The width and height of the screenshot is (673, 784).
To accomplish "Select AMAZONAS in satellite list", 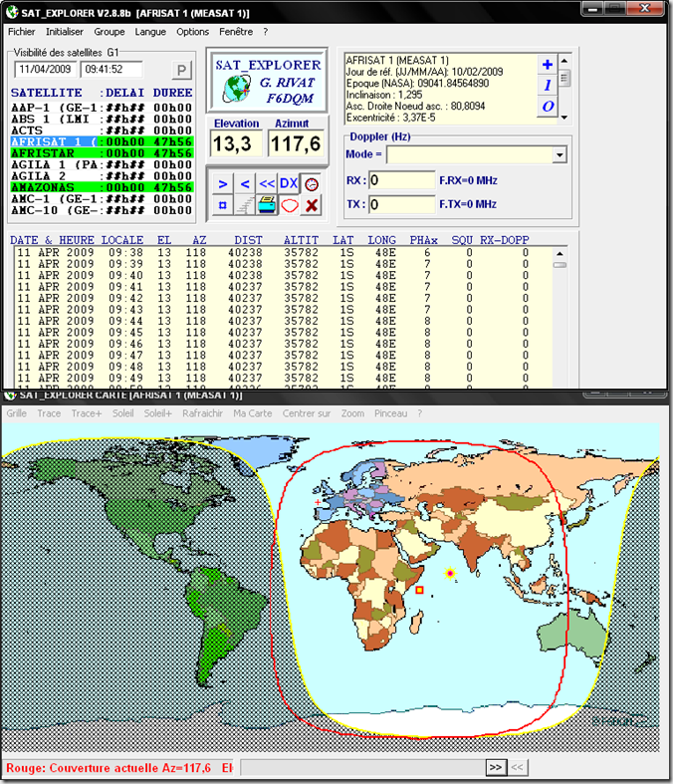I will 102,187.
